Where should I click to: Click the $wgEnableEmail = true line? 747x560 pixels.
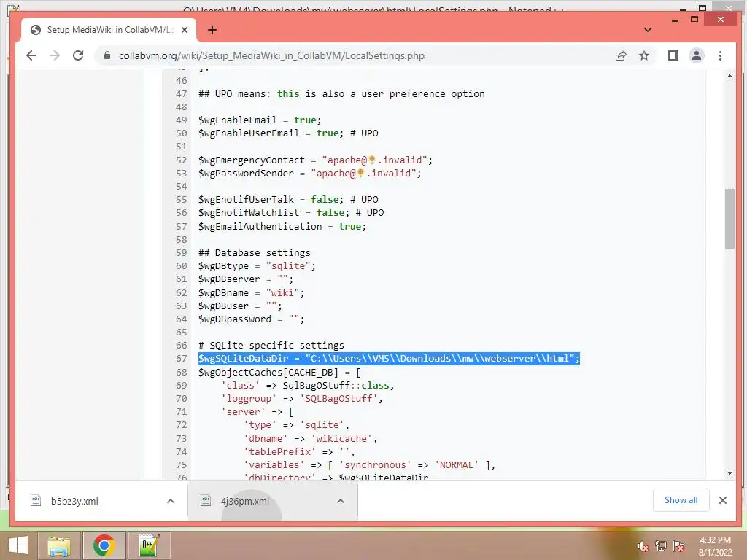point(260,120)
